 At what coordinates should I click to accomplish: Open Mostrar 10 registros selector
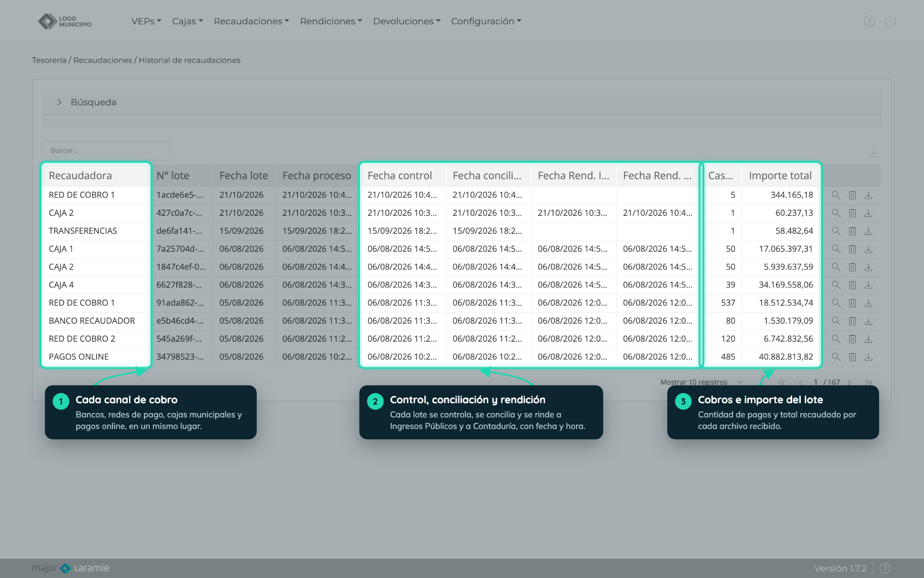[x=701, y=382]
